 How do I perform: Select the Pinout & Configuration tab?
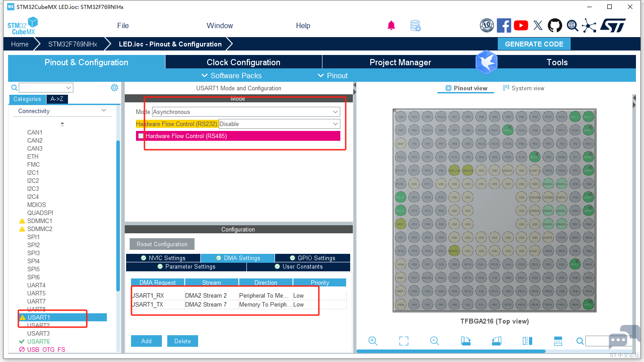pos(86,62)
